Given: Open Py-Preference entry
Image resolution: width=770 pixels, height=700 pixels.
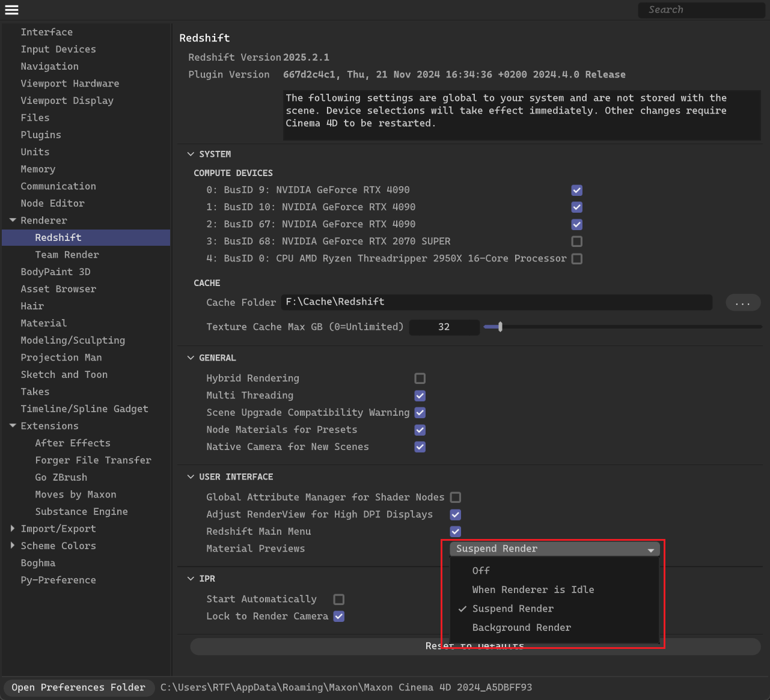Looking at the screenshot, I should (x=58, y=580).
